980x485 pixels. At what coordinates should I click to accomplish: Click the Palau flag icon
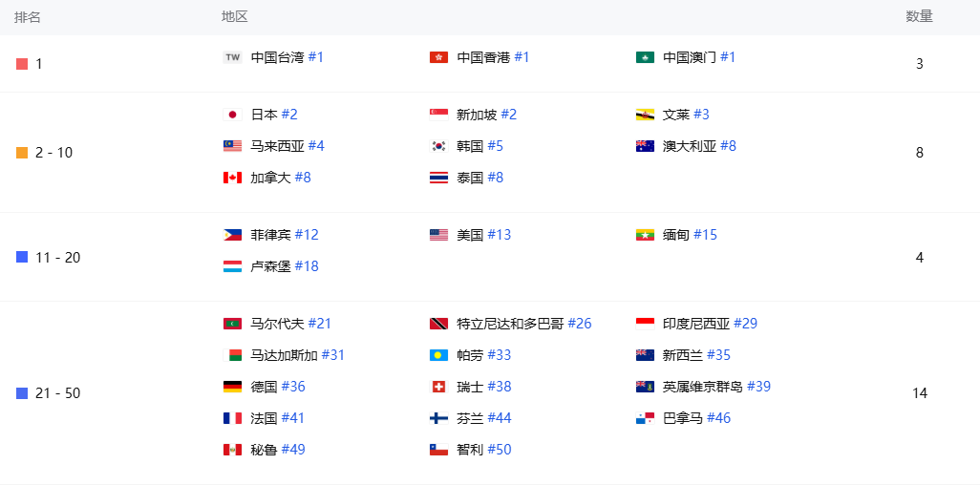tap(438, 355)
